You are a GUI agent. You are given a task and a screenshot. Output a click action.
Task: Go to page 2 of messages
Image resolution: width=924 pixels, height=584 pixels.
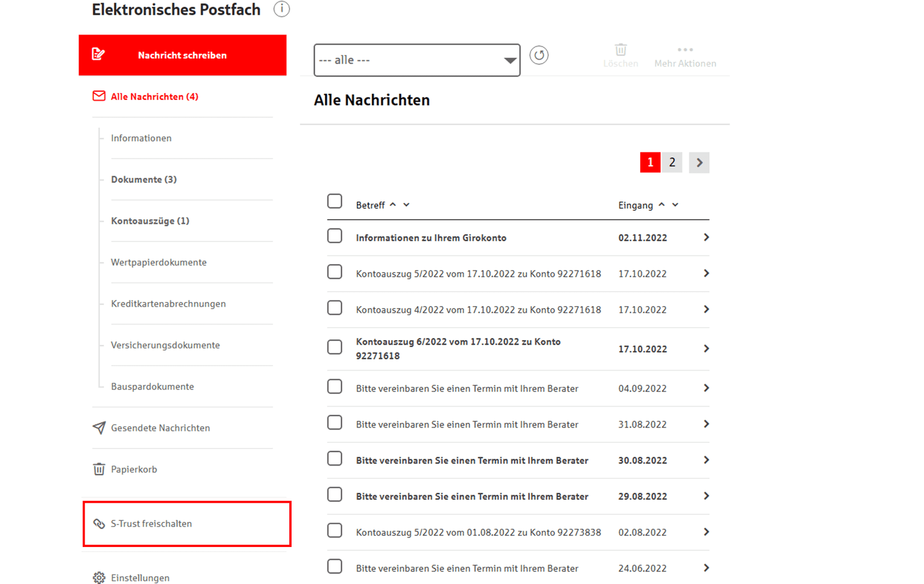click(x=672, y=162)
